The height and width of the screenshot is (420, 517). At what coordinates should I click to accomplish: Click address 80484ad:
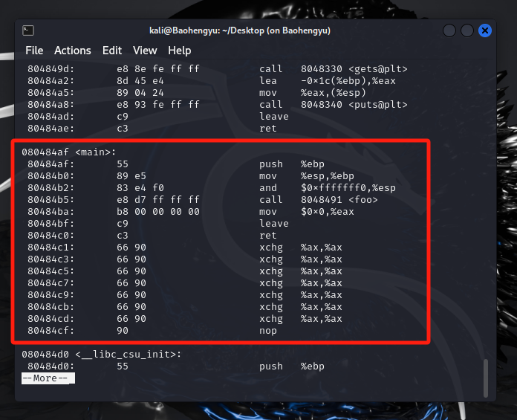coord(51,117)
